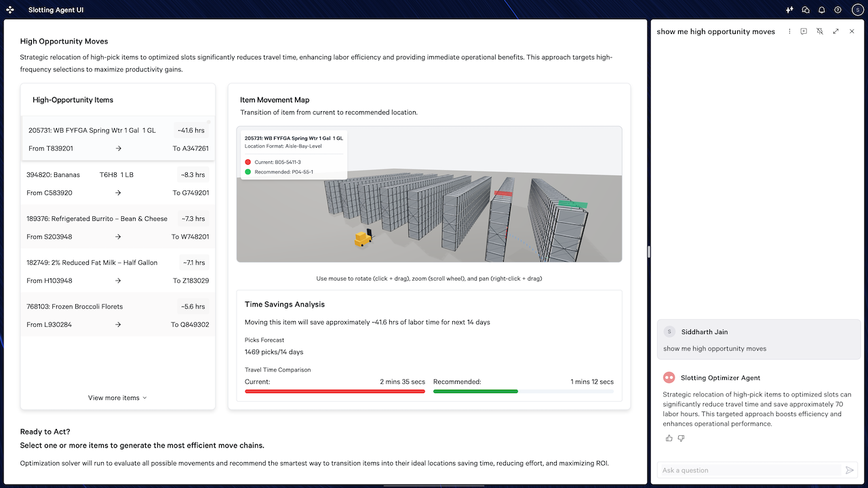Click the ~8.3 hrs savings badge

coord(193,175)
